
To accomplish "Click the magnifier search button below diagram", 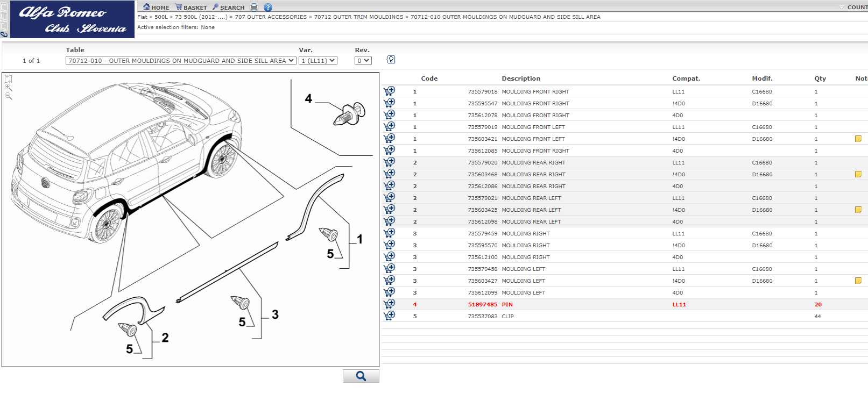I will click(361, 376).
